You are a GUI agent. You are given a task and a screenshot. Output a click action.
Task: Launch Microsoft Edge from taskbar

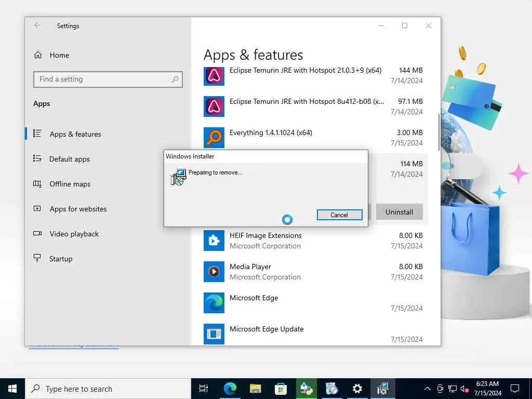pyautogui.click(x=230, y=389)
